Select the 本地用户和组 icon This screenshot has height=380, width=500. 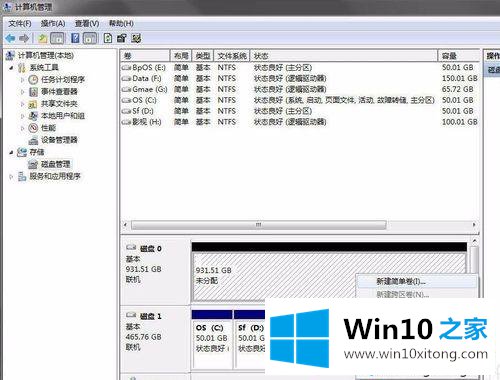tap(33, 116)
